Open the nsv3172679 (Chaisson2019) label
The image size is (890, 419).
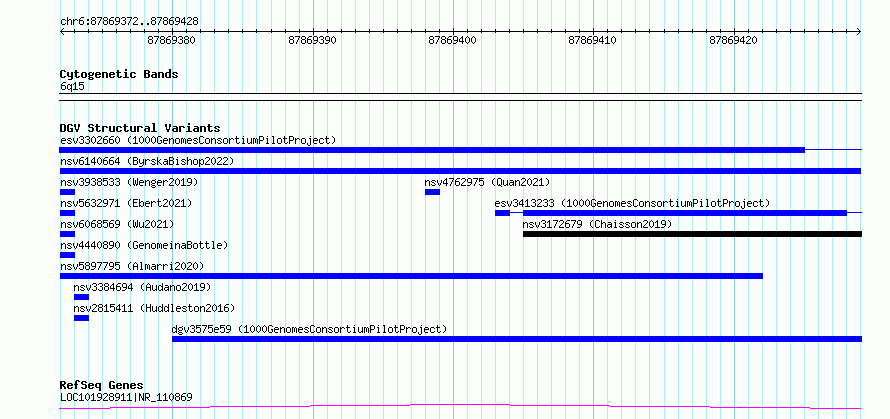click(597, 224)
